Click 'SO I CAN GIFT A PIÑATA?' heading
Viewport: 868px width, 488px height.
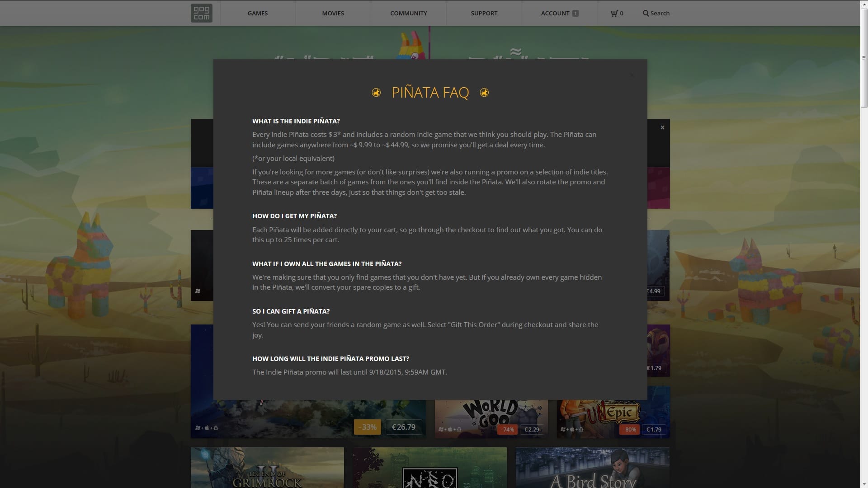[291, 311]
